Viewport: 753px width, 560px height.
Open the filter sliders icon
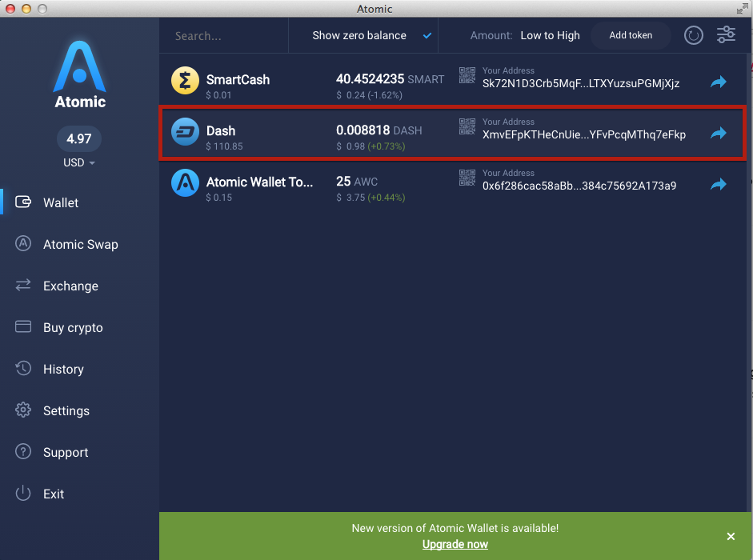pos(726,34)
